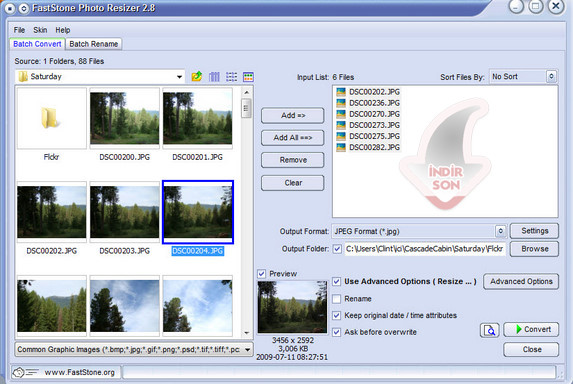573x384 pixels.
Task: Click the file icon beside DSC00270.JPG
Action: 341,114
